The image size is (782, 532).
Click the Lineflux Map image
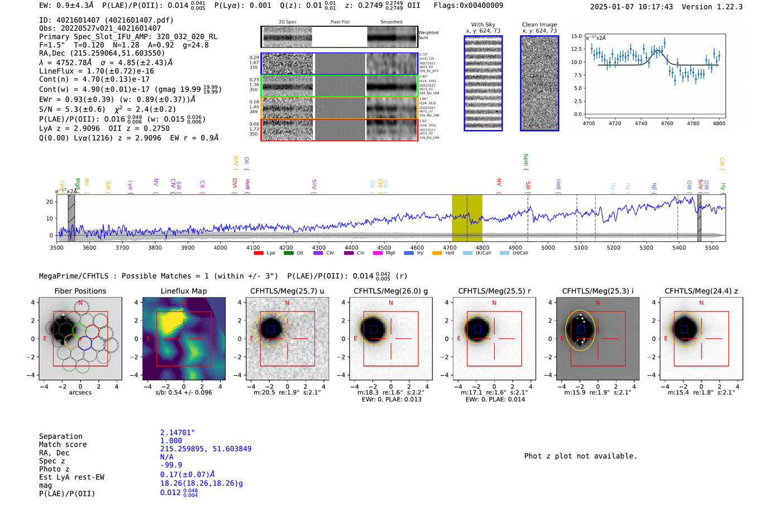pyautogui.click(x=184, y=338)
